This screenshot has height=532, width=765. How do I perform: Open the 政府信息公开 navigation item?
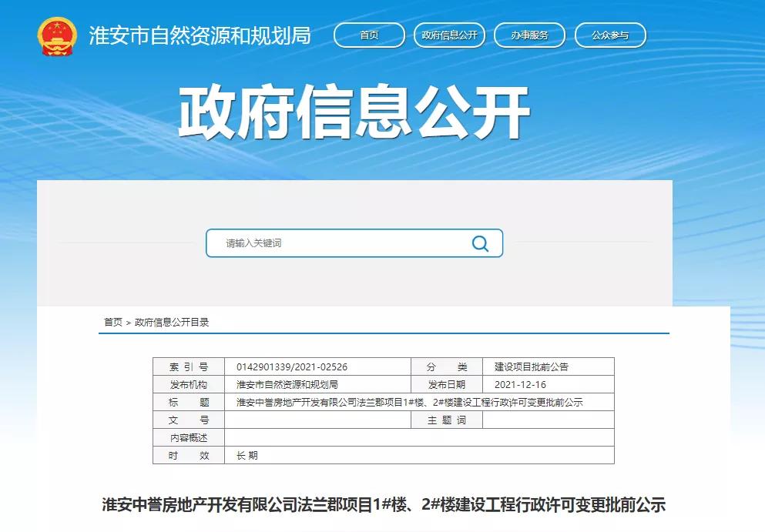click(x=449, y=35)
